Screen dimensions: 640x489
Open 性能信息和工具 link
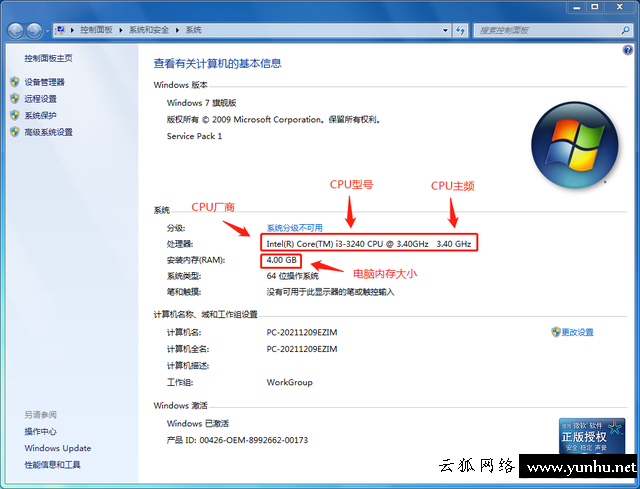52,465
